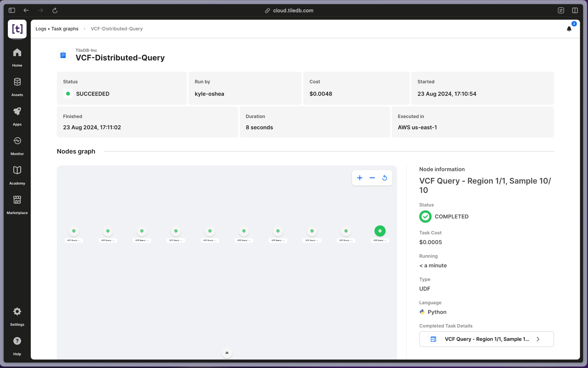
Task: Navigate to Logs Task graphs breadcrumb
Action: coord(57,29)
